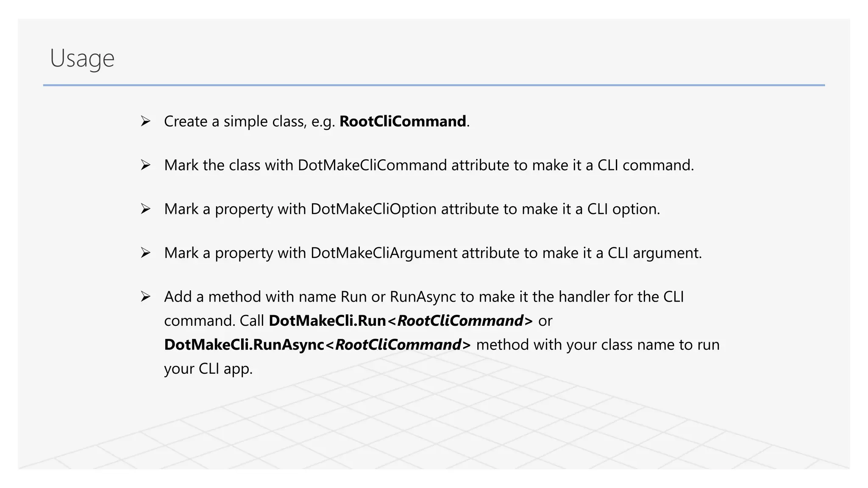This screenshot has height=488, width=868.
Task: Click 'method with your class name to run'
Action: click(x=598, y=345)
